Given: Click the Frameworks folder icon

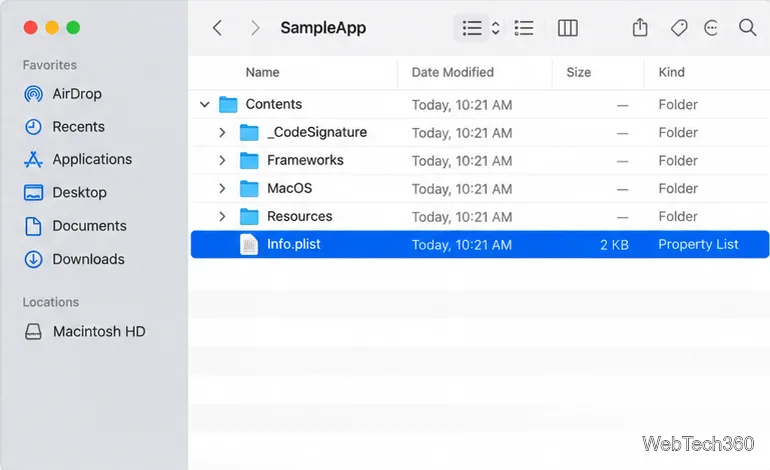Looking at the screenshot, I should click(249, 161).
